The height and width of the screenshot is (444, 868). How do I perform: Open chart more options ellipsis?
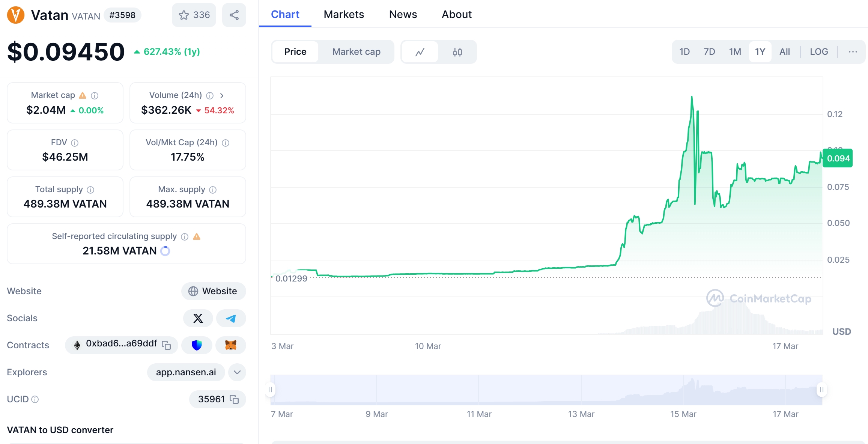point(853,52)
